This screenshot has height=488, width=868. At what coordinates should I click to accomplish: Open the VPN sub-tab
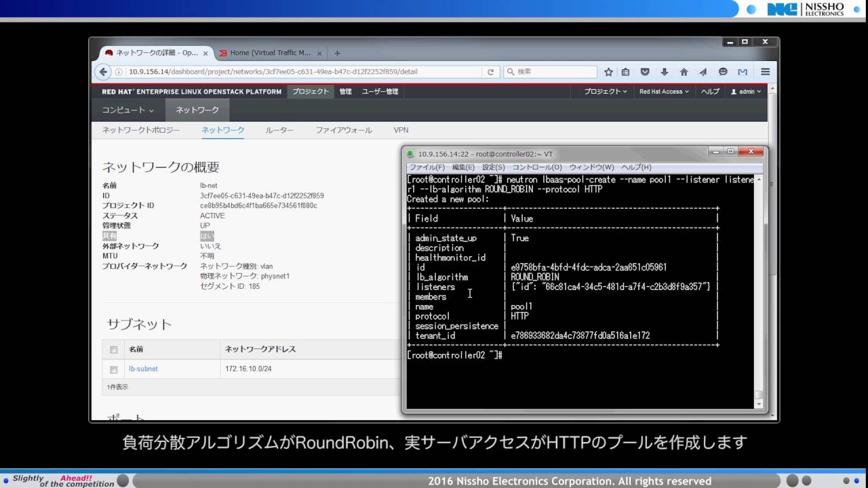(x=401, y=130)
